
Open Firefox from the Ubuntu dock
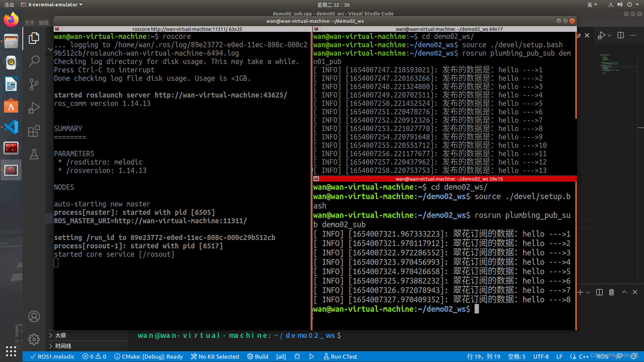tap(11, 20)
